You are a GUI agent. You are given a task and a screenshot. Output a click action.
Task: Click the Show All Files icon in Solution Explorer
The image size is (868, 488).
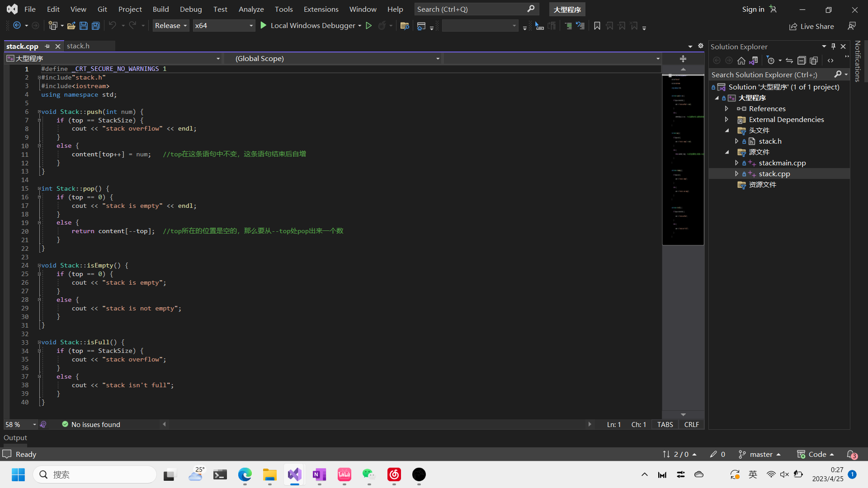point(814,61)
